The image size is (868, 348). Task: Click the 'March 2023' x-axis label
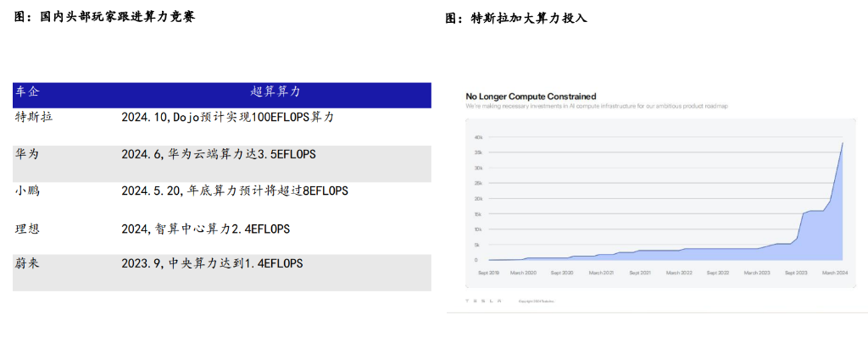click(x=757, y=273)
